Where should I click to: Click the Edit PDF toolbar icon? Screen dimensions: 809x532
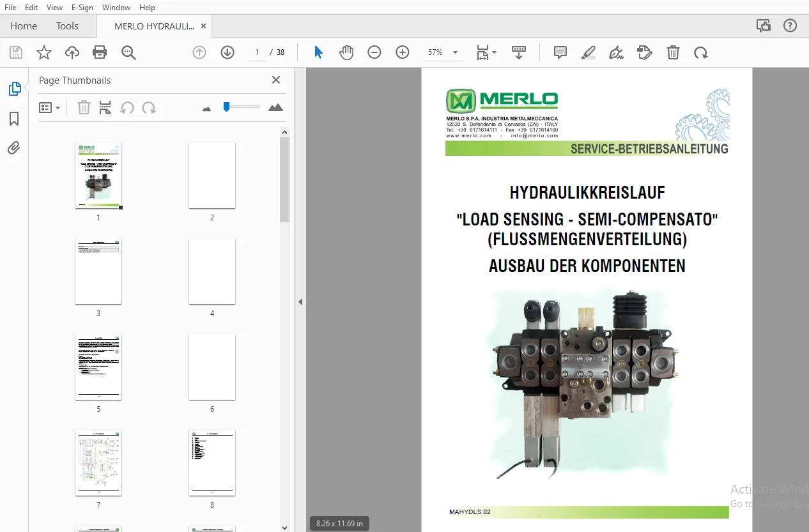(645, 52)
